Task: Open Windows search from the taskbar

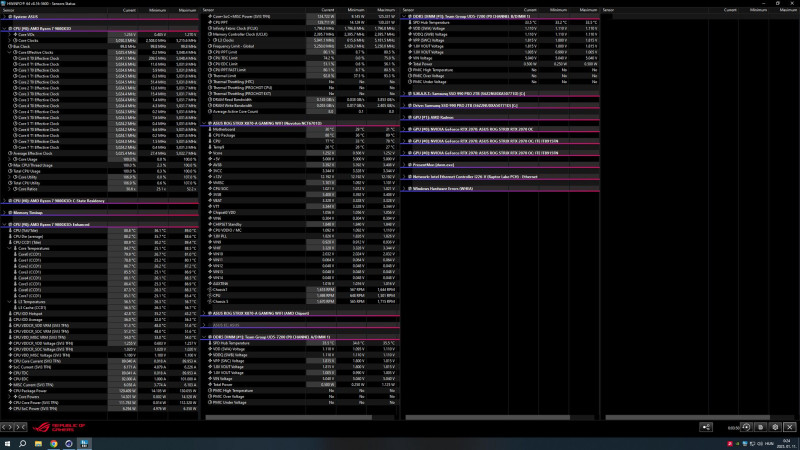Action: click(22, 444)
